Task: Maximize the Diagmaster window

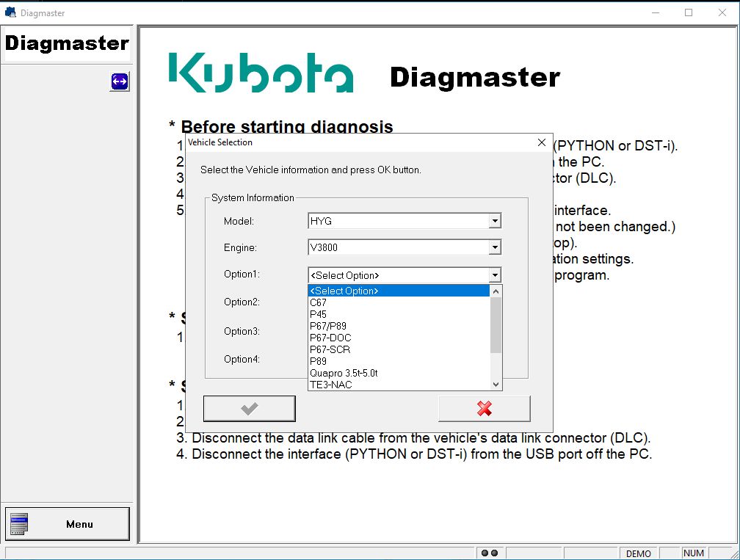Action: pyautogui.click(x=689, y=12)
